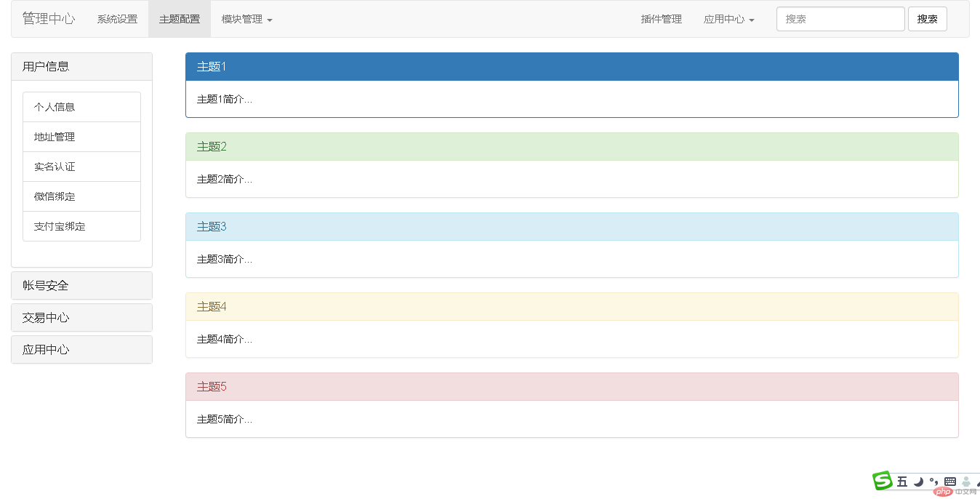Viewport: 980px width, 499px height.
Task: Select the blue 主题1 panel heading
Action: pyautogui.click(x=572, y=66)
